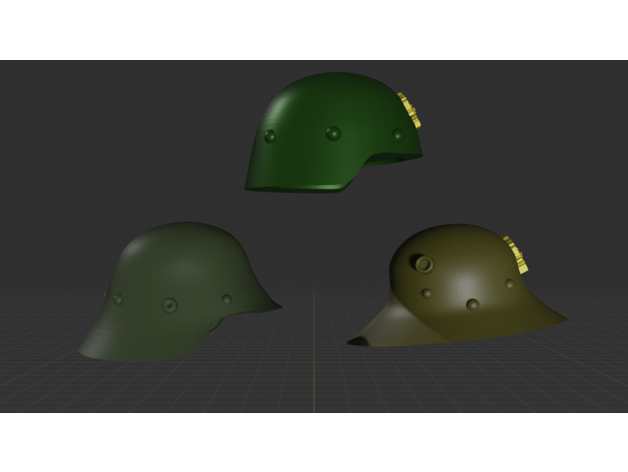Click flared brim tip of dark green helmet
This screenshot has height=472, width=628.
(276, 306)
